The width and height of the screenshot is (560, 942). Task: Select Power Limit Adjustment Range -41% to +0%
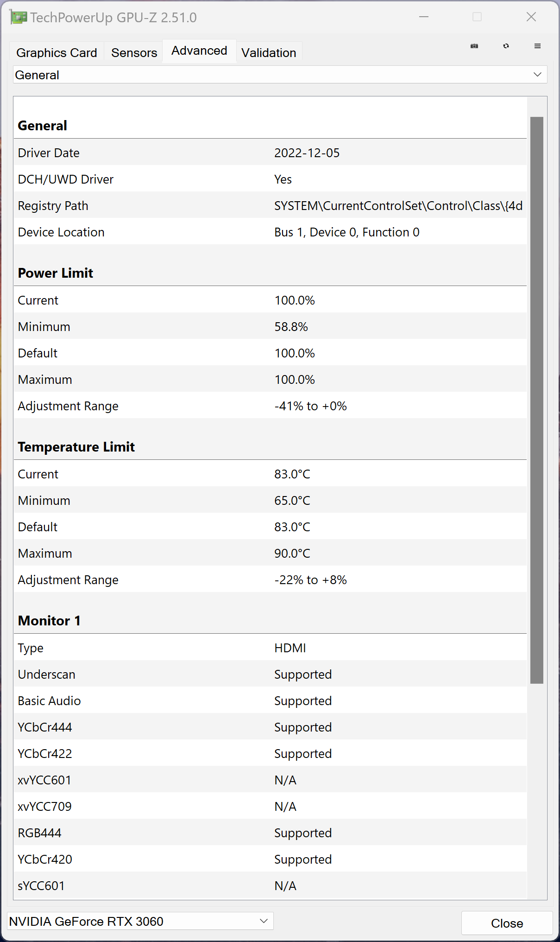pyautogui.click(x=310, y=406)
